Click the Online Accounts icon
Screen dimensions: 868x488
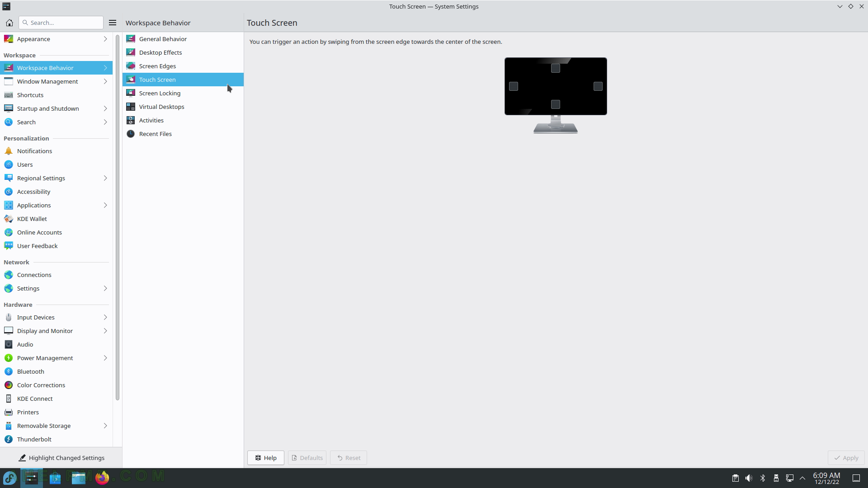tap(9, 232)
